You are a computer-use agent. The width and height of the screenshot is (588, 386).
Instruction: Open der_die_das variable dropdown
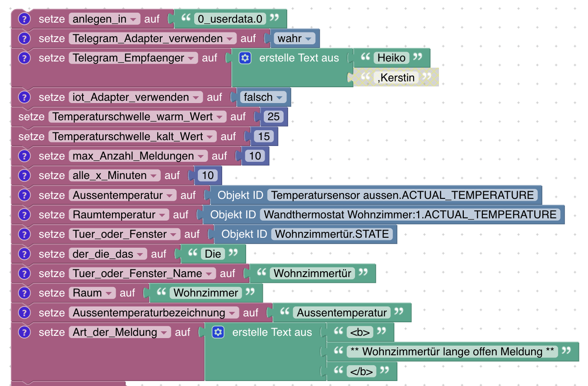pyautogui.click(x=108, y=254)
